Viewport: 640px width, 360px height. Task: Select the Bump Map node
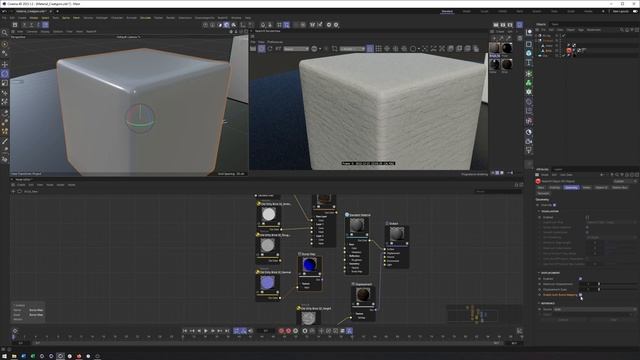pyautogui.click(x=310, y=271)
